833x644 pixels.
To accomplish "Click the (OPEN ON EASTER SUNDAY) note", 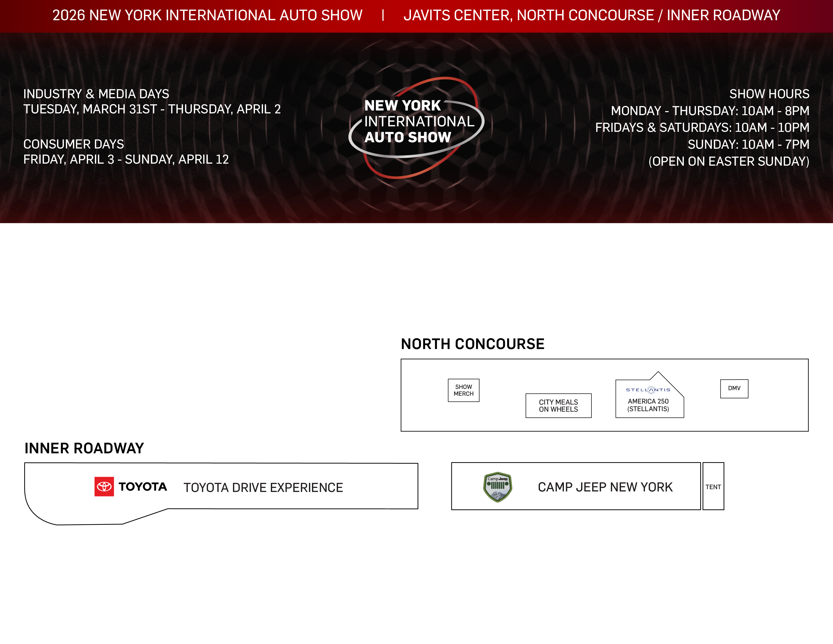I will (728, 161).
